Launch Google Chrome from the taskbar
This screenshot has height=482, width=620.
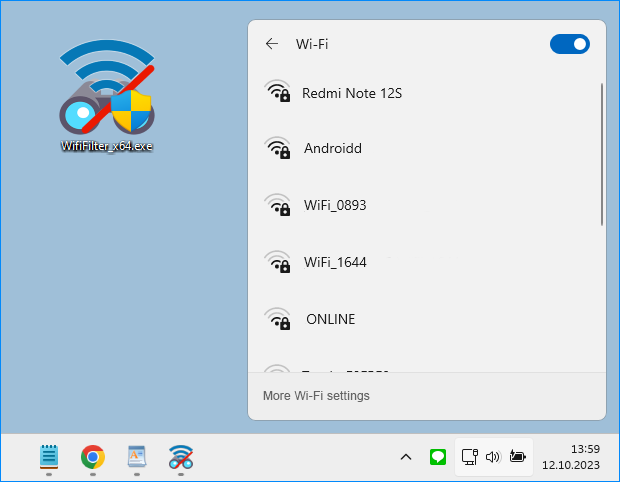pyautogui.click(x=93, y=457)
